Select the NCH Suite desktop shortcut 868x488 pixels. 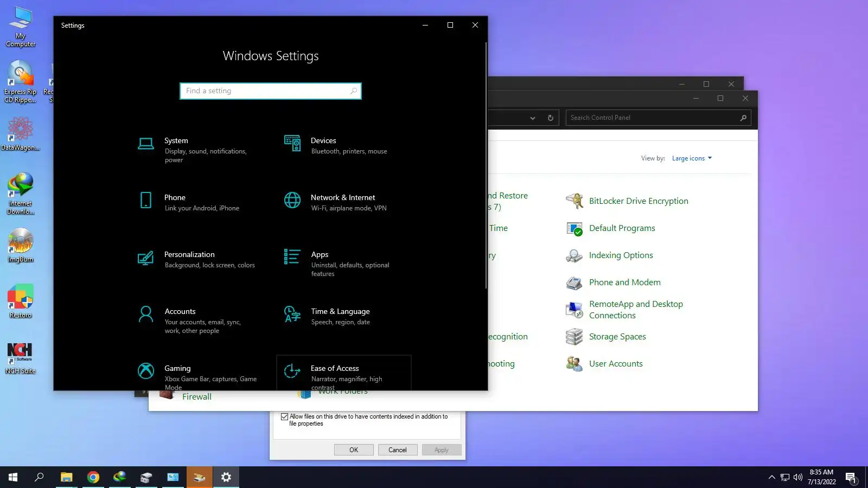click(x=21, y=358)
